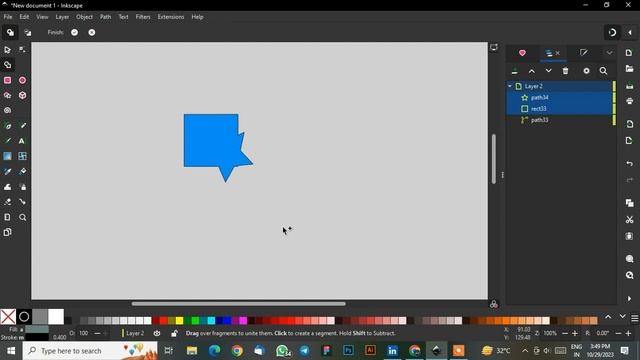This screenshot has height=360, width=640.
Task: Click the subtract mode icon in tool controls
Action: click(27, 32)
